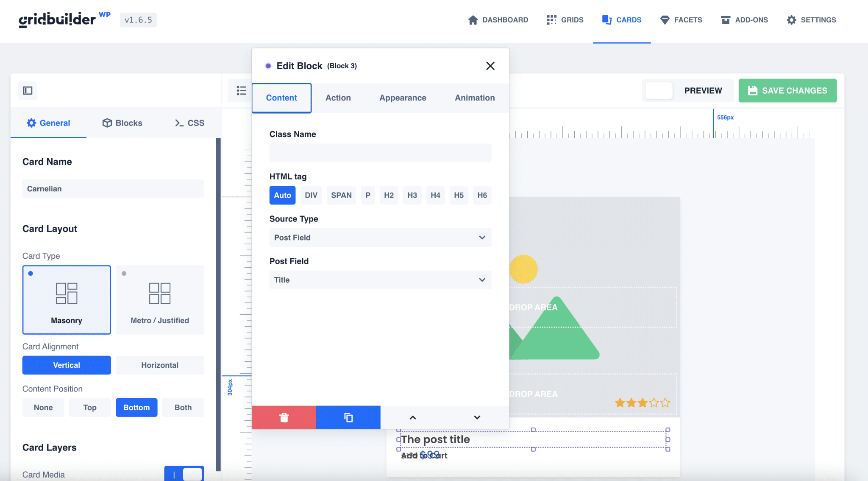Image resolution: width=868 pixels, height=481 pixels.
Task: Switch to the Appearance tab
Action: (403, 98)
